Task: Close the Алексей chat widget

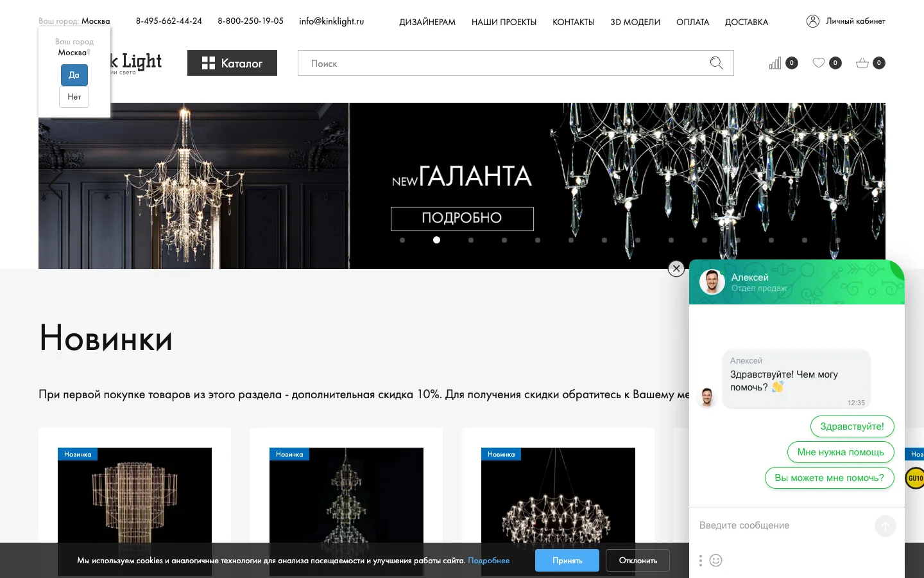Action: (x=676, y=268)
